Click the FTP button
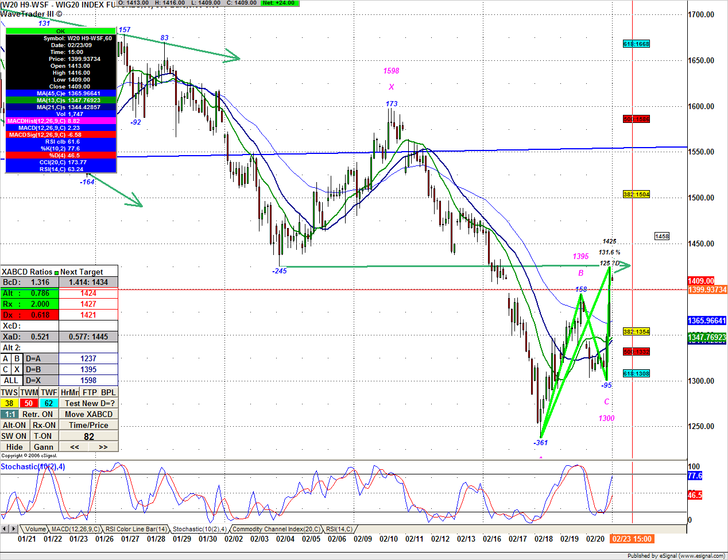Image resolution: width=728 pixels, height=560 pixels. (90, 392)
